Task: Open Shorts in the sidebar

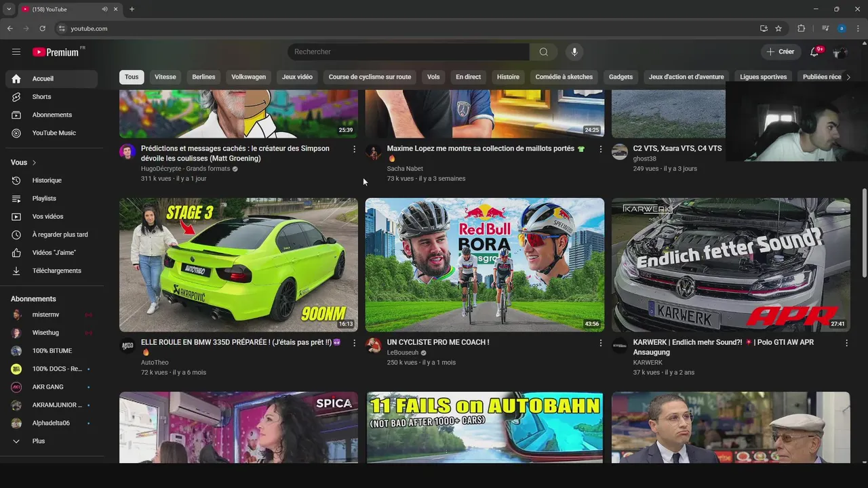Action: (x=52, y=97)
